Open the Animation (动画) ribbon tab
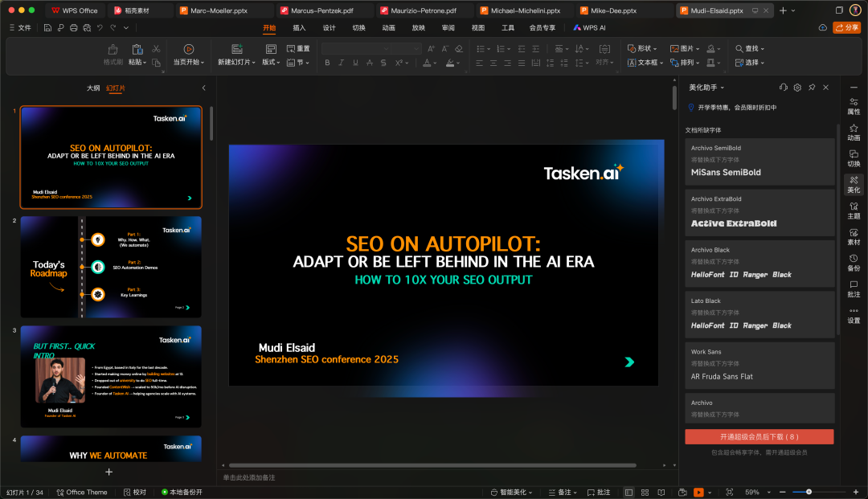The height and width of the screenshot is (499, 868). tap(389, 27)
